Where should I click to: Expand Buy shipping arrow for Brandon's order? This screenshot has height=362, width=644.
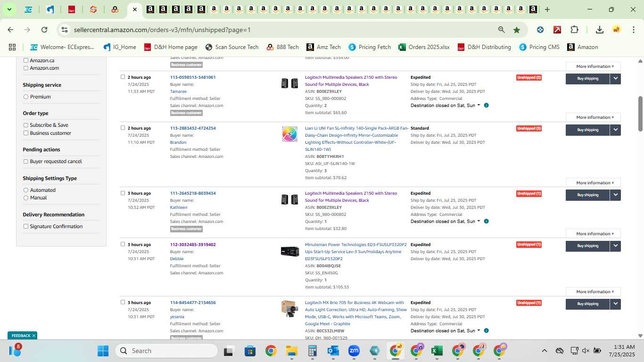click(615, 130)
